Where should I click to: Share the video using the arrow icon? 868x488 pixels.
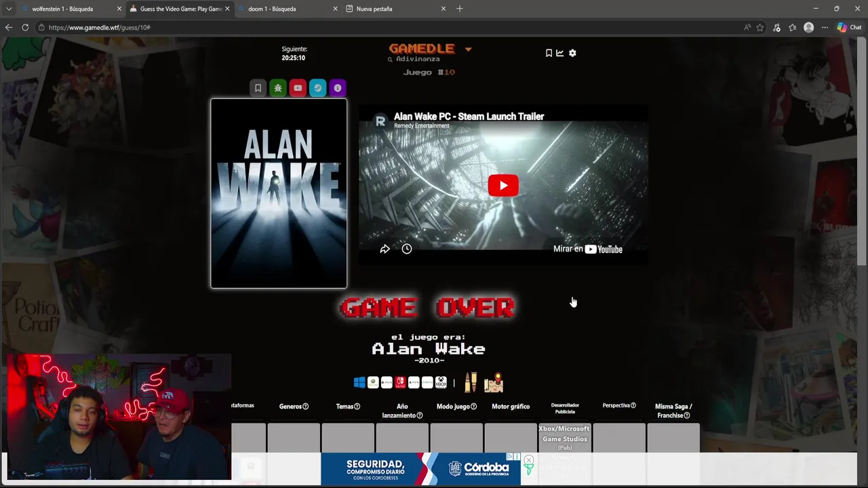click(384, 249)
